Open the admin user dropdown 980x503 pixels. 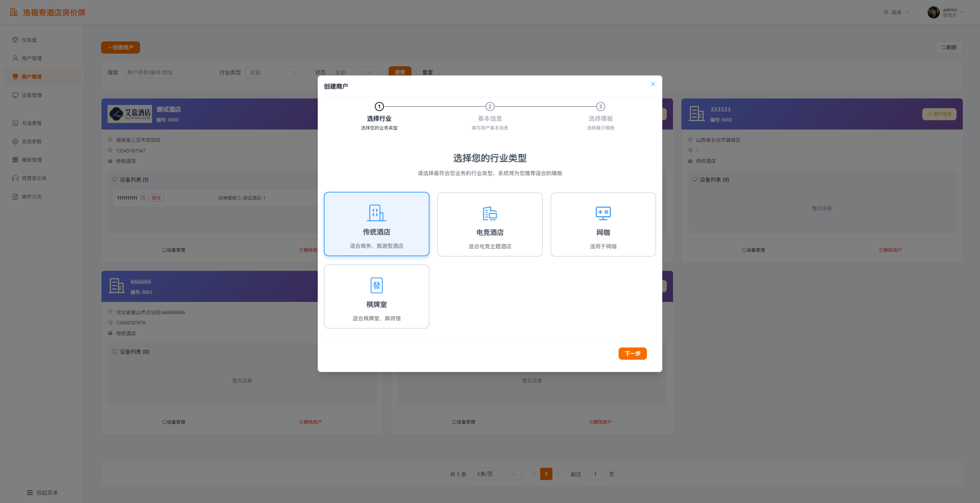coord(946,12)
